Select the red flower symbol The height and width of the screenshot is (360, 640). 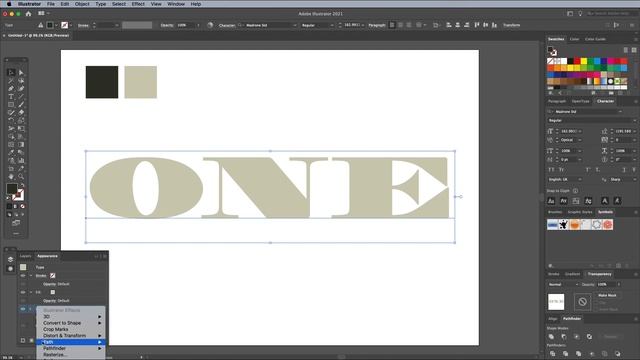pos(608,224)
